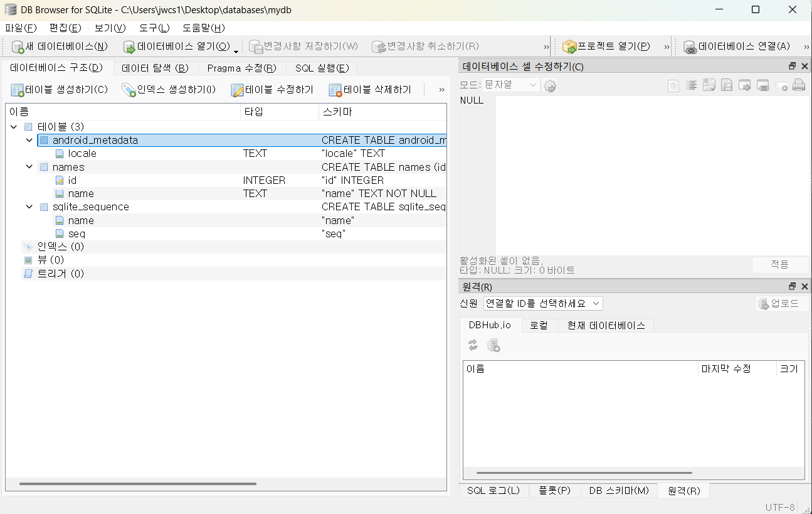This screenshot has width=812, height=514.
Task: Switch to the Pragma 수정(R) tab
Action: coord(241,68)
